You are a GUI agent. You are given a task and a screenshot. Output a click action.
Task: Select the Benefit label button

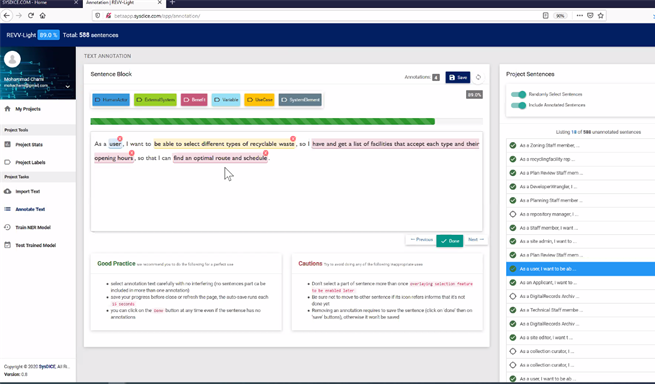(x=194, y=100)
